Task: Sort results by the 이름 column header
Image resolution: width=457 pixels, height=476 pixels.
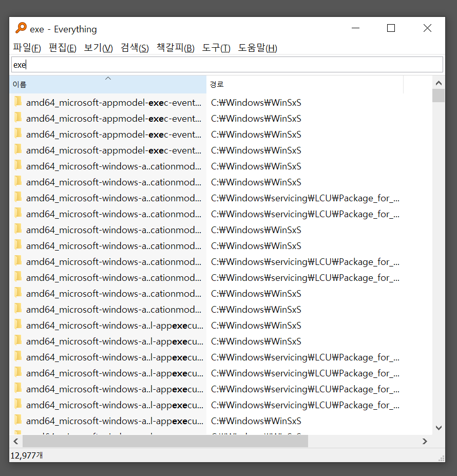Action: [x=108, y=84]
